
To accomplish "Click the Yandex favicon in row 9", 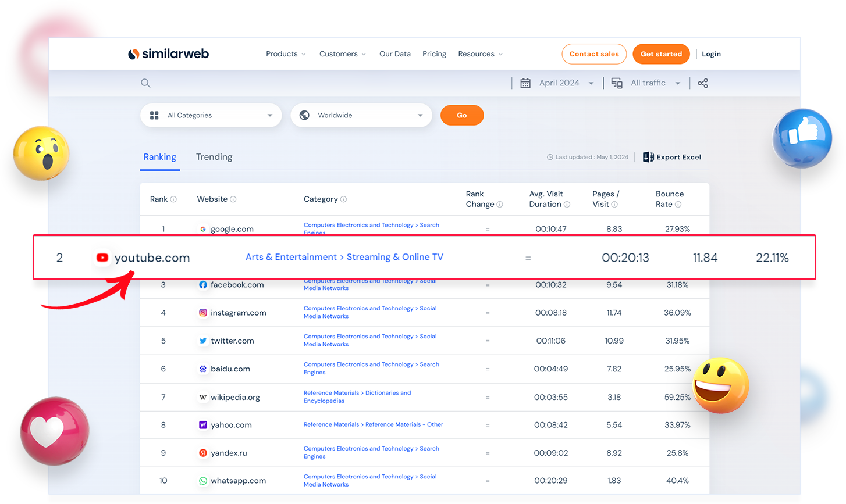I will click(x=203, y=453).
